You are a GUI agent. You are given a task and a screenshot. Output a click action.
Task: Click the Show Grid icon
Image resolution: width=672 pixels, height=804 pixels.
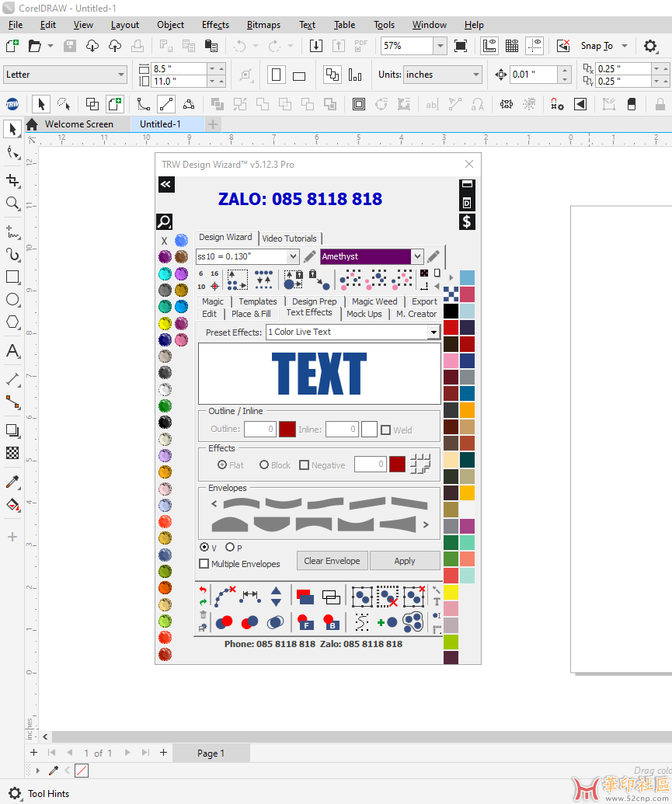click(x=512, y=46)
